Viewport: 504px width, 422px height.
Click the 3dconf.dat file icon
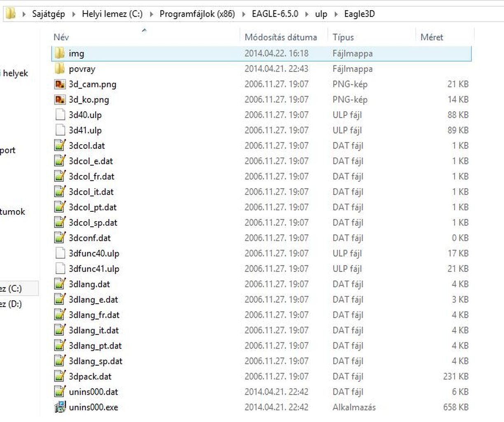[x=60, y=238]
